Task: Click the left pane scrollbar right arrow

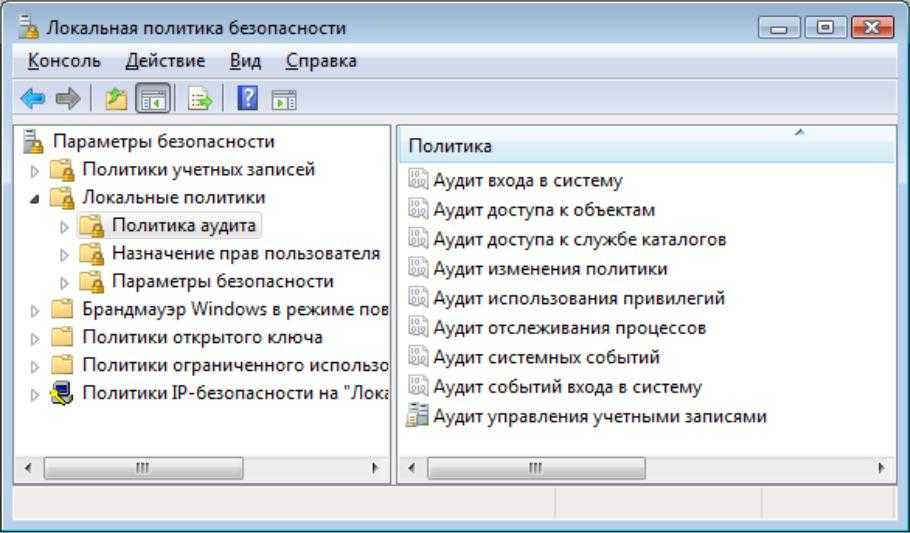Action: [374, 468]
